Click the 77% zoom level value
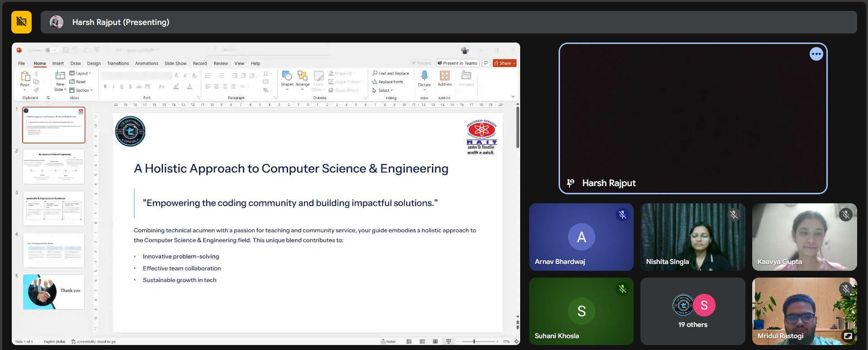This screenshot has width=868, height=350. (x=506, y=342)
